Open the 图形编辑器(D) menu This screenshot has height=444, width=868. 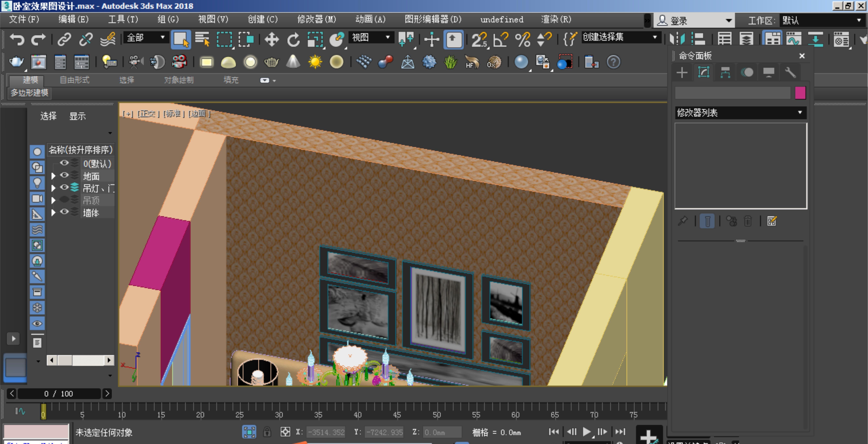[433, 19]
